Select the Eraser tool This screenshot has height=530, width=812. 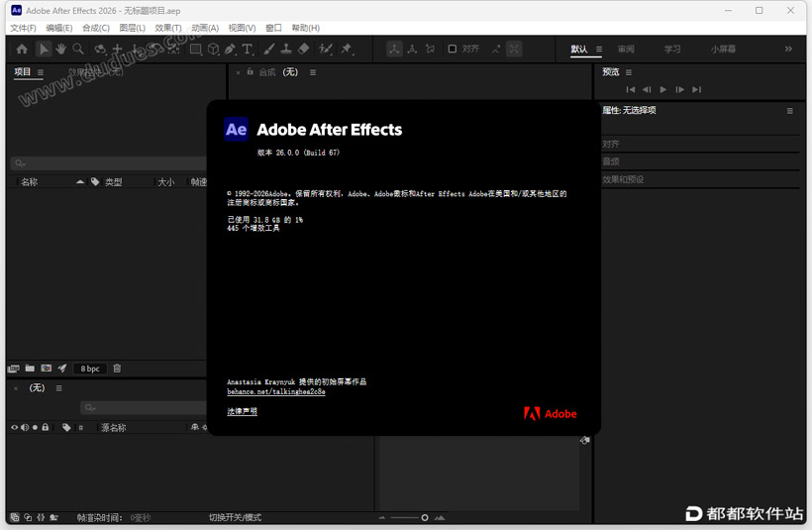click(x=303, y=50)
